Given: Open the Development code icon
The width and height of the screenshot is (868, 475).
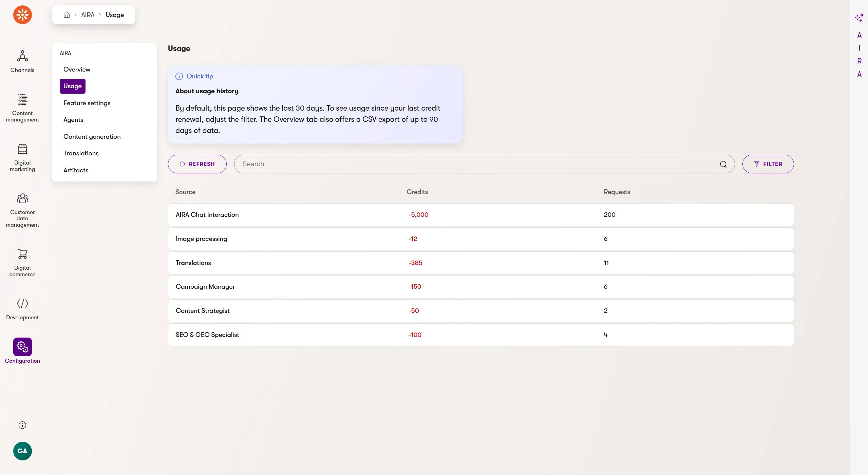Looking at the screenshot, I should (x=22, y=303).
